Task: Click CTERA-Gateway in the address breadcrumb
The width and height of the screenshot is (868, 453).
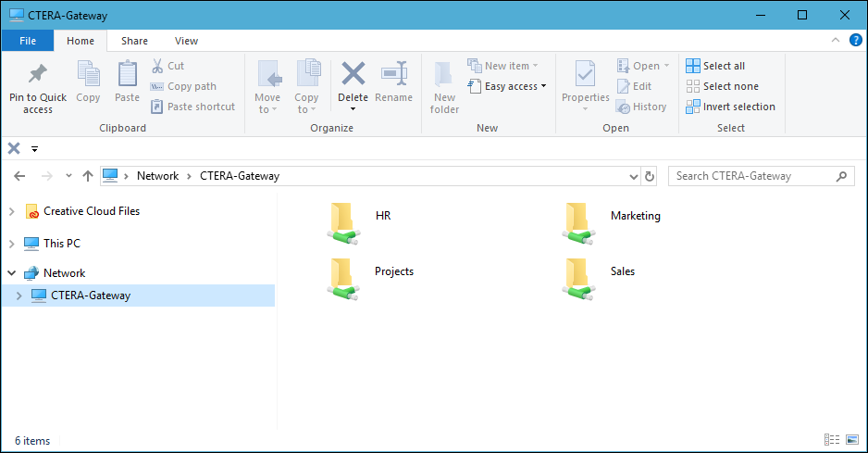Action: pyautogui.click(x=240, y=176)
